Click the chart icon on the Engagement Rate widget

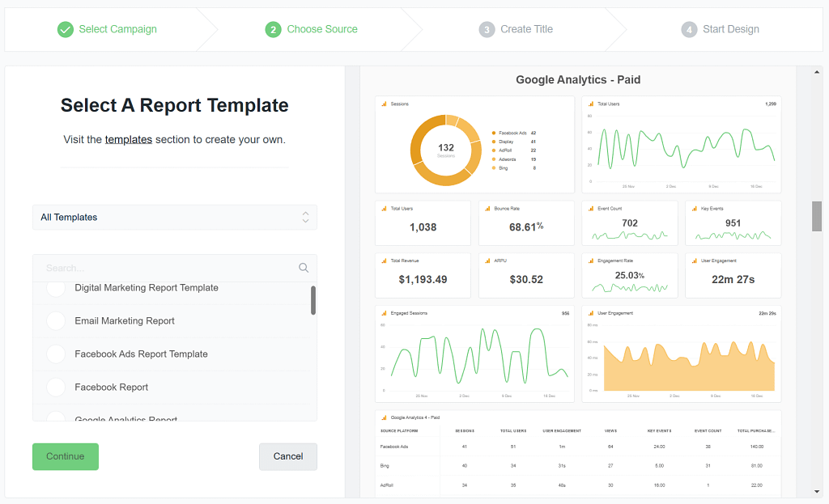tap(591, 261)
